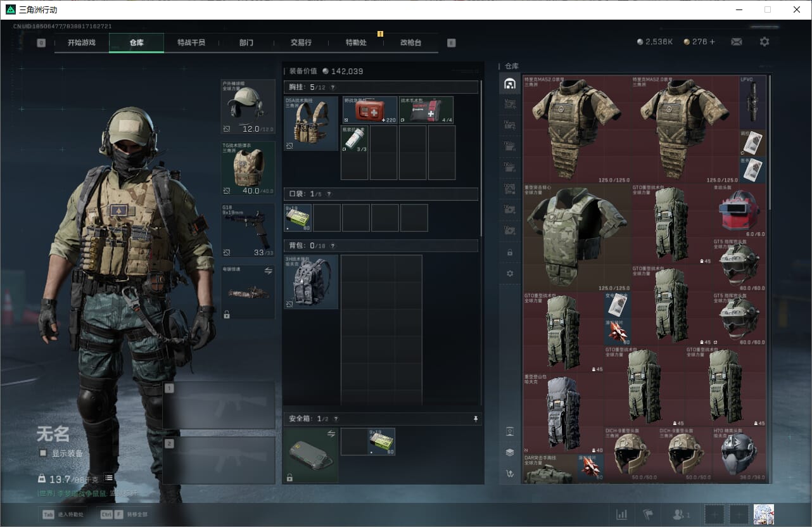This screenshot has height=527, width=812.
Task: Select the 仓库 tab
Action: [x=136, y=42]
